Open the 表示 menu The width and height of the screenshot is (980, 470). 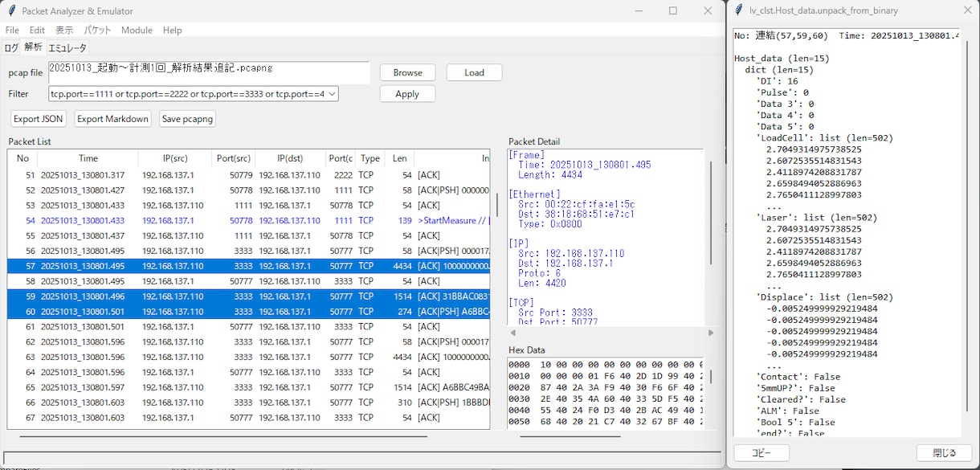[64, 30]
